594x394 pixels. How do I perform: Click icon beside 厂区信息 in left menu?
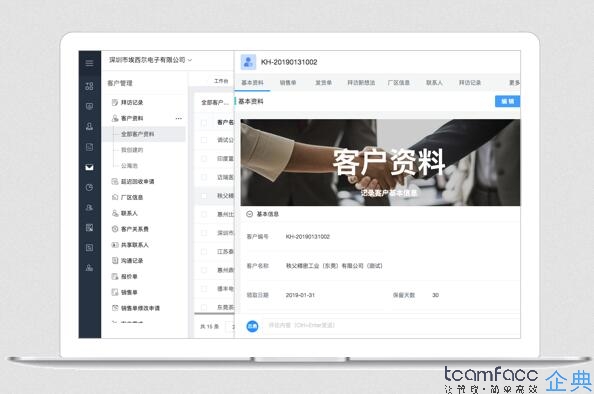115,197
